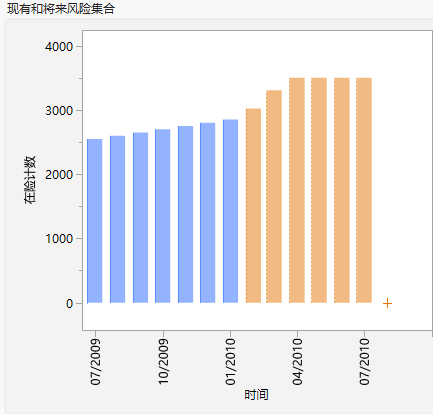Click the 07/2010 x-axis date label
Image resolution: width=433 pixels, height=414 pixels.
coord(365,362)
